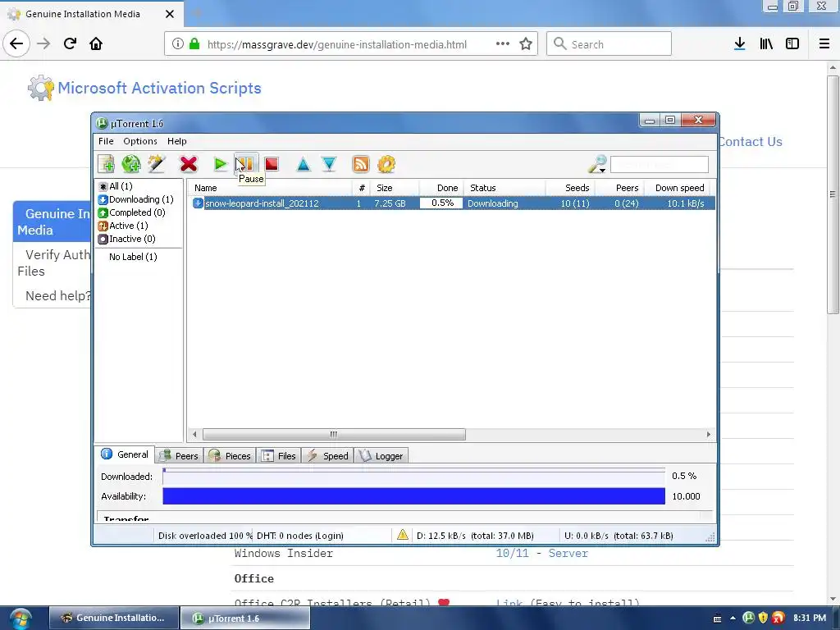Toggle Firefox sidebar icon
This screenshot has width=840, height=630.
pyautogui.click(x=792, y=44)
